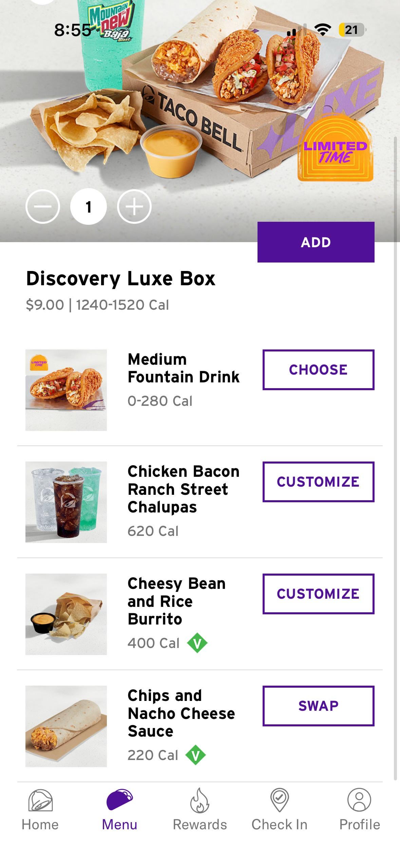The width and height of the screenshot is (400, 868).
Task: Swap Chips and Nacho Cheese Sauce
Action: (318, 706)
